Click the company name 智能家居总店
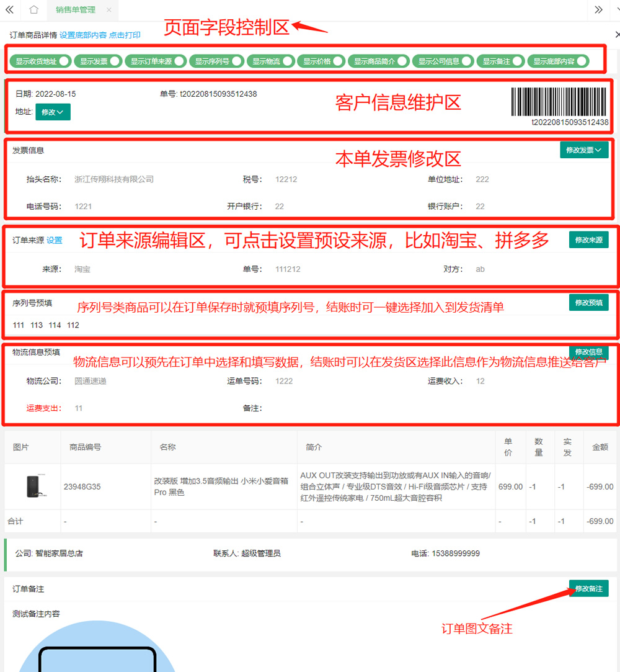This screenshot has height=672, width=620. [59, 553]
